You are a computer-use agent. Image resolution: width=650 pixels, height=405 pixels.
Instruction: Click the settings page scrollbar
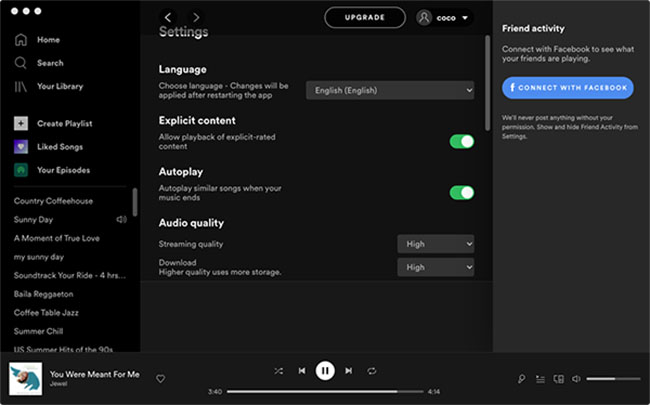click(x=488, y=83)
